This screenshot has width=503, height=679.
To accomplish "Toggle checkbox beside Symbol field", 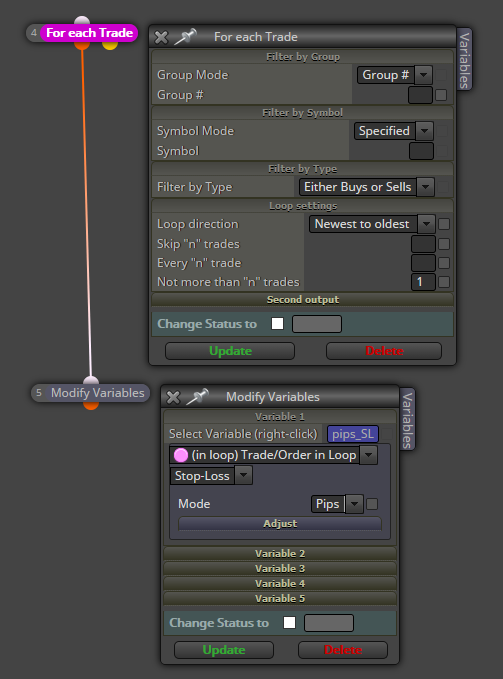I will tap(442, 151).
